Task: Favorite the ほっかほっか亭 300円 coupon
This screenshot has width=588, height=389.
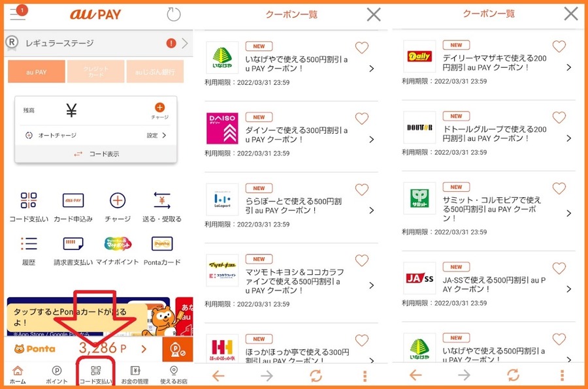Action: [362, 340]
